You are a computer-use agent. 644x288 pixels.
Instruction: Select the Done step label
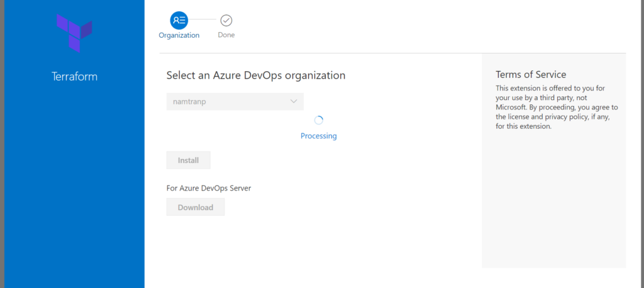click(226, 35)
